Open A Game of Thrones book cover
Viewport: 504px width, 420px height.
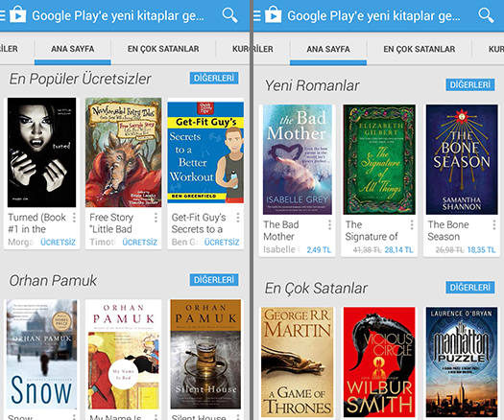point(298,362)
